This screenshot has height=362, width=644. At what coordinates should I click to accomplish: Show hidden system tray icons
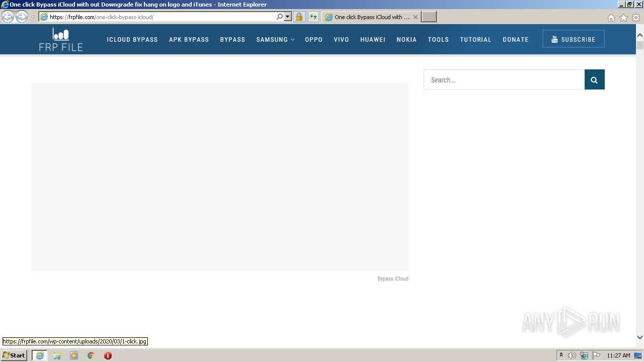click(x=561, y=355)
